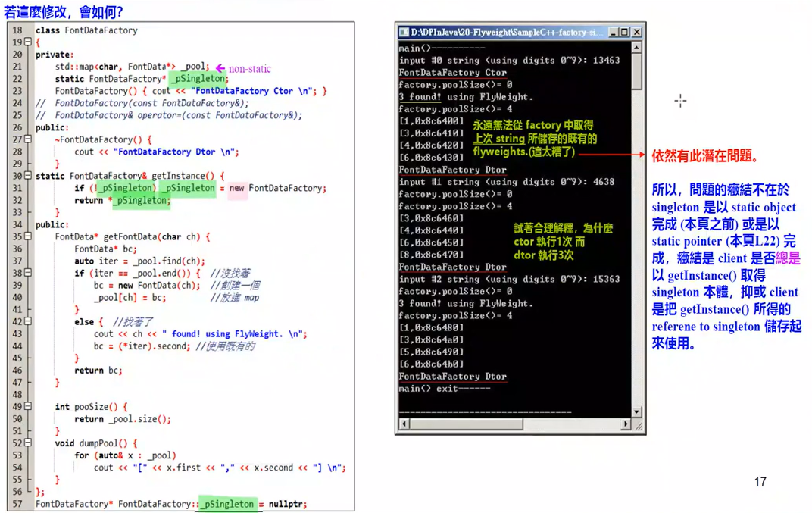Click 'return bc;' on line 46
Viewport: 812px width, 513px height.
pos(98,370)
